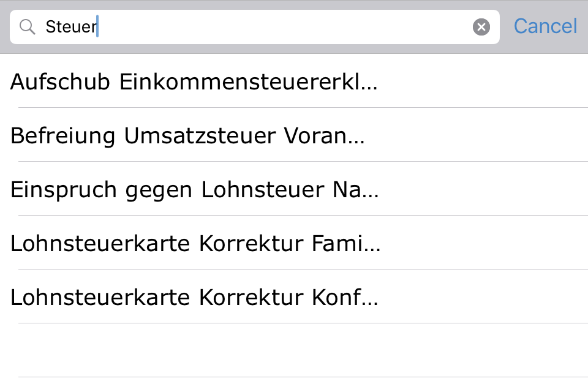Click the word Aufschub in the first result
This screenshot has height=392, width=588.
[61, 81]
